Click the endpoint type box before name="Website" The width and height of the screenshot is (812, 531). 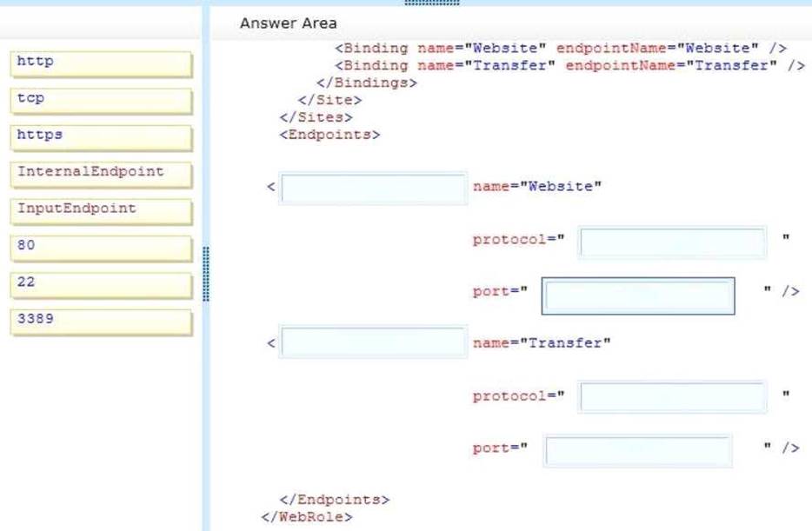(x=373, y=189)
